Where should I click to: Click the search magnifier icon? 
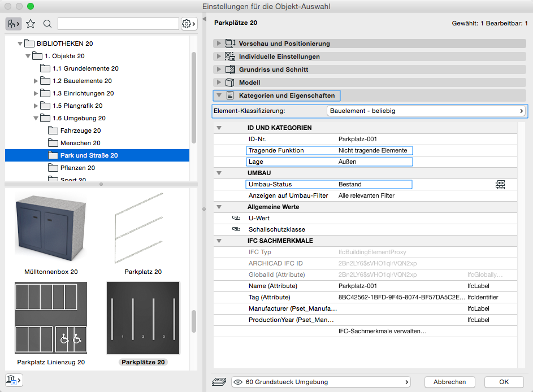pos(47,24)
